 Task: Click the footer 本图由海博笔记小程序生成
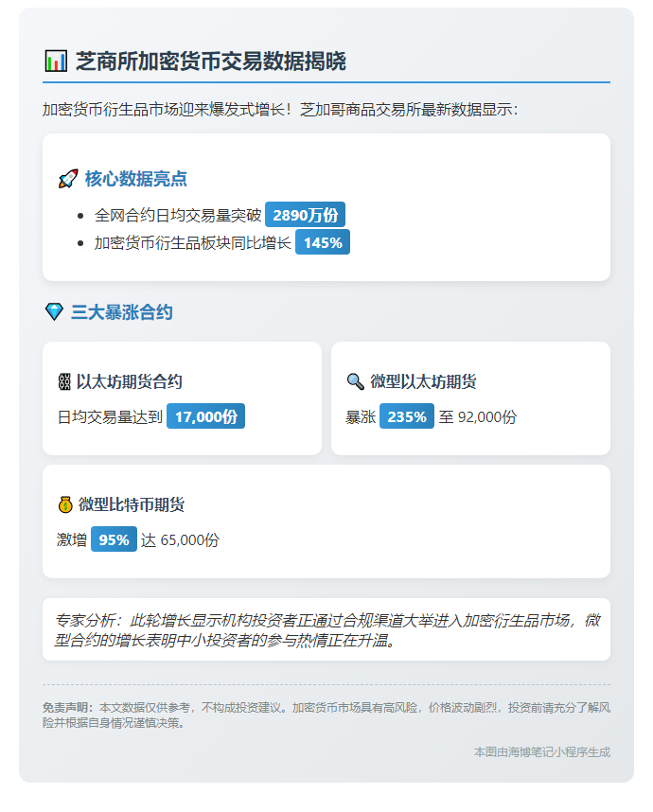pyautogui.click(x=541, y=752)
